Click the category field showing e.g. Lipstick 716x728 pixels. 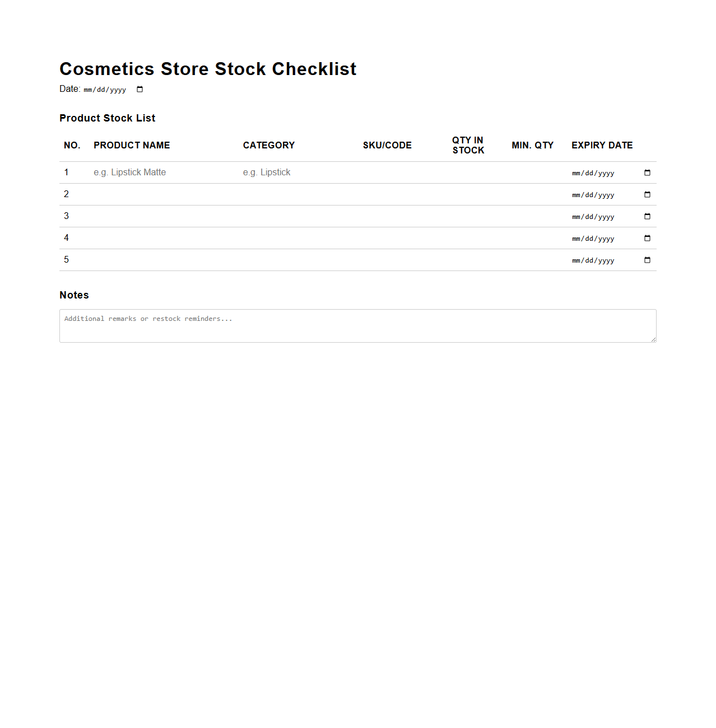click(291, 172)
